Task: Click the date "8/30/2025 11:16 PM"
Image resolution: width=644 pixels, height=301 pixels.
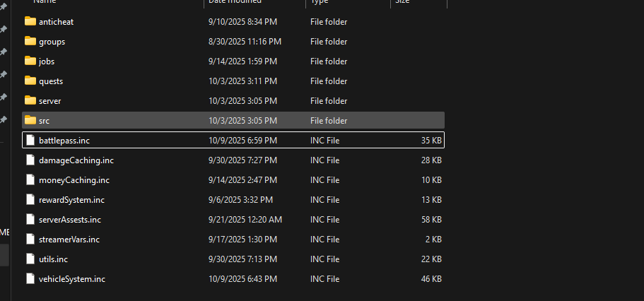Action: coord(245,42)
